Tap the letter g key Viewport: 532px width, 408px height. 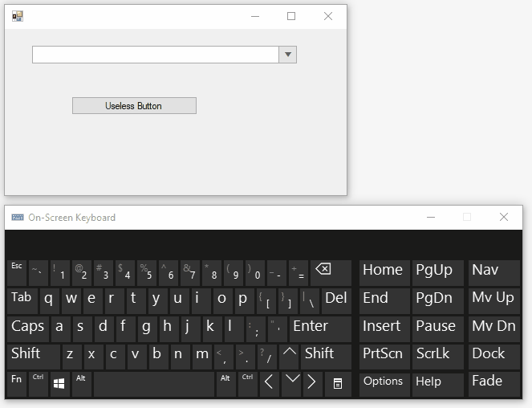[148, 328]
